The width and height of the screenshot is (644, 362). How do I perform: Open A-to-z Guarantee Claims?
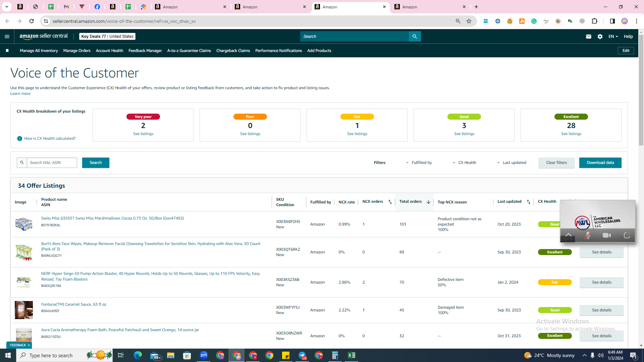click(189, 51)
